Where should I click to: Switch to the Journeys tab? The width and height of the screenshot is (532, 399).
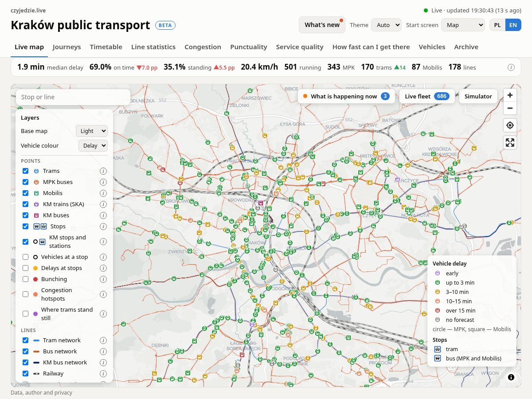point(67,47)
